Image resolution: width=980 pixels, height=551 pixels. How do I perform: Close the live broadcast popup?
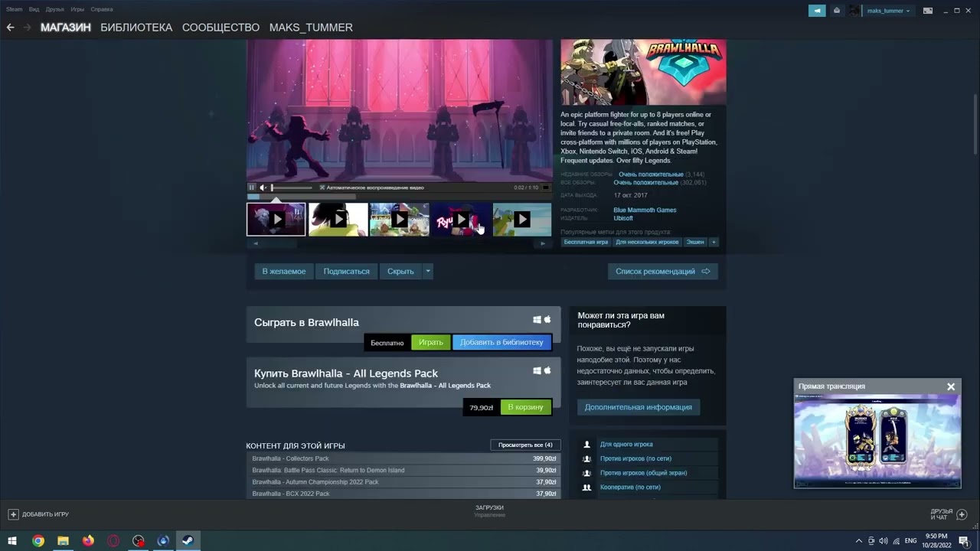951,386
